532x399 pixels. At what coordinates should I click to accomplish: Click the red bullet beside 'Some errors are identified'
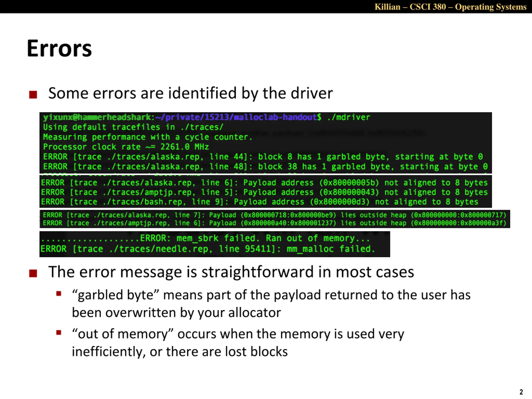click(33, 95)
